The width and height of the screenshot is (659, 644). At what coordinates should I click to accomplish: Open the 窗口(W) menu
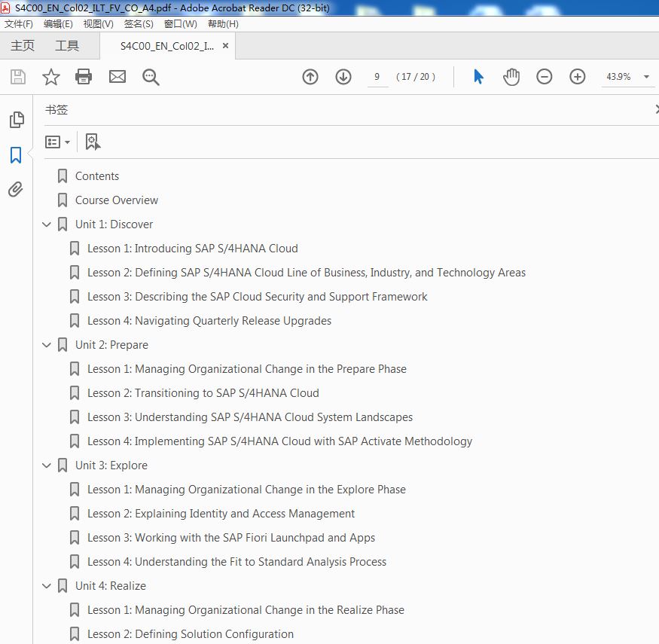click(180, 24)
